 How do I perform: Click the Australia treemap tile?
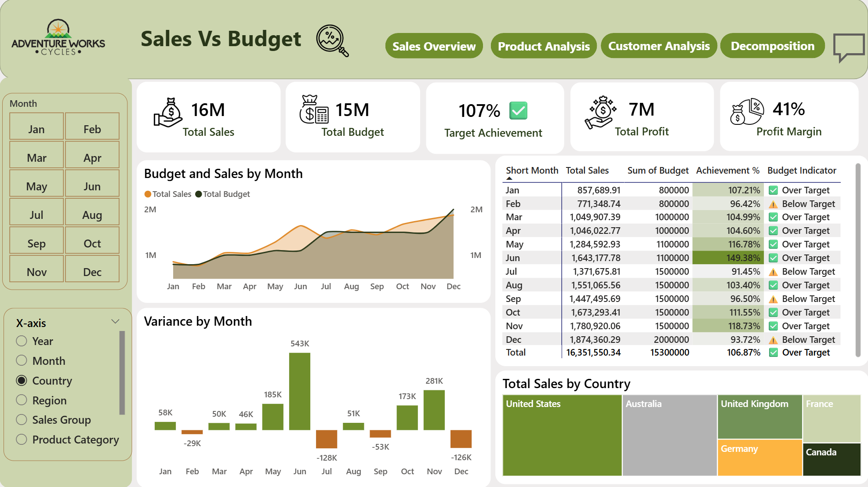pyautogui.click(x=670, y=435)
